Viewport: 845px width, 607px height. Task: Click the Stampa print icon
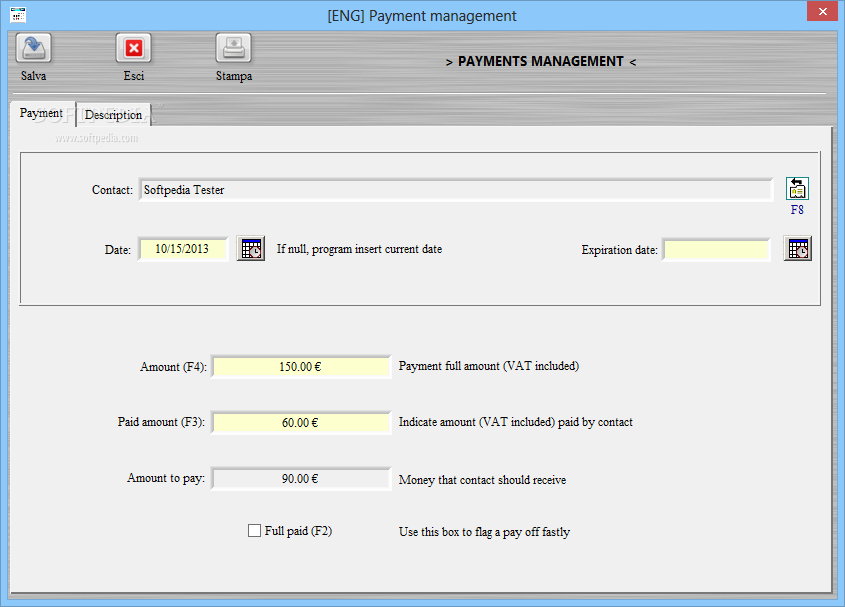tap(234, 48)
